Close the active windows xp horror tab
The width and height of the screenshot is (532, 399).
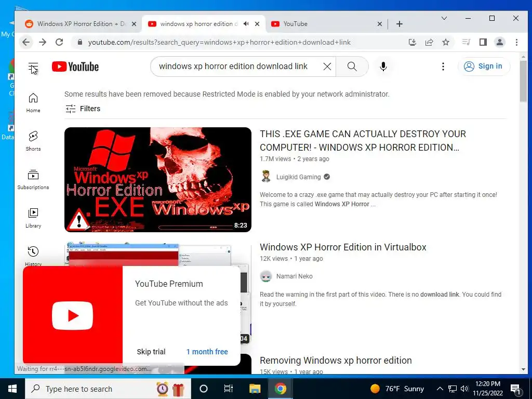(257, 24)
